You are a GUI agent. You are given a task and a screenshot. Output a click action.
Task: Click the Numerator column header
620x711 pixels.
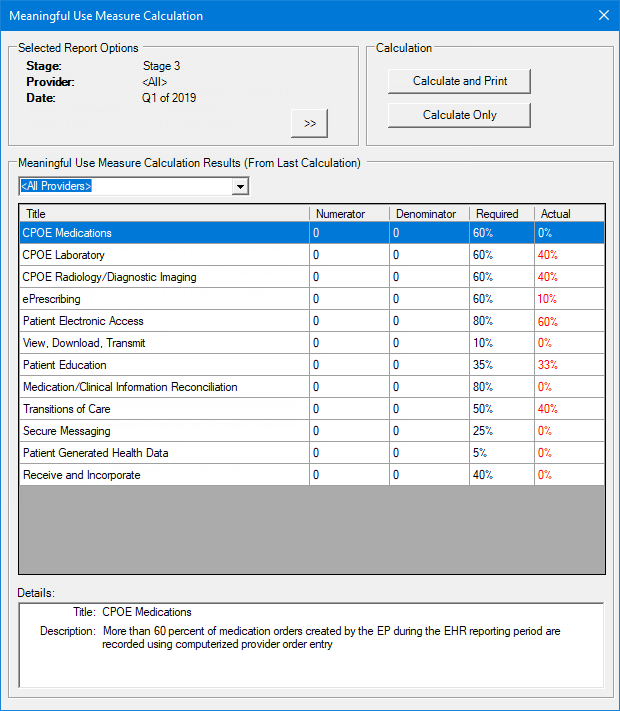(348, 213)
